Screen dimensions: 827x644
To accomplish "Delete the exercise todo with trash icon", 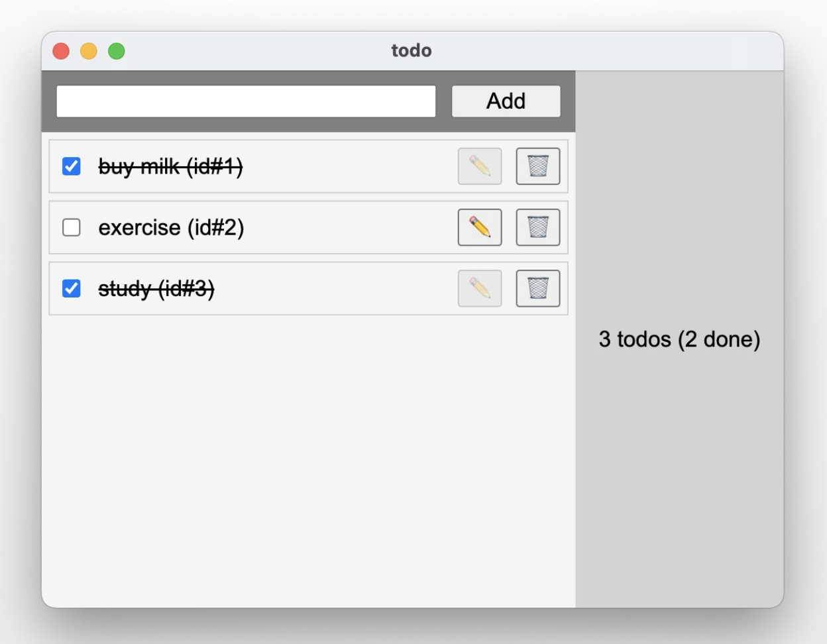I will pyautogui.click(x=537, y=227).
